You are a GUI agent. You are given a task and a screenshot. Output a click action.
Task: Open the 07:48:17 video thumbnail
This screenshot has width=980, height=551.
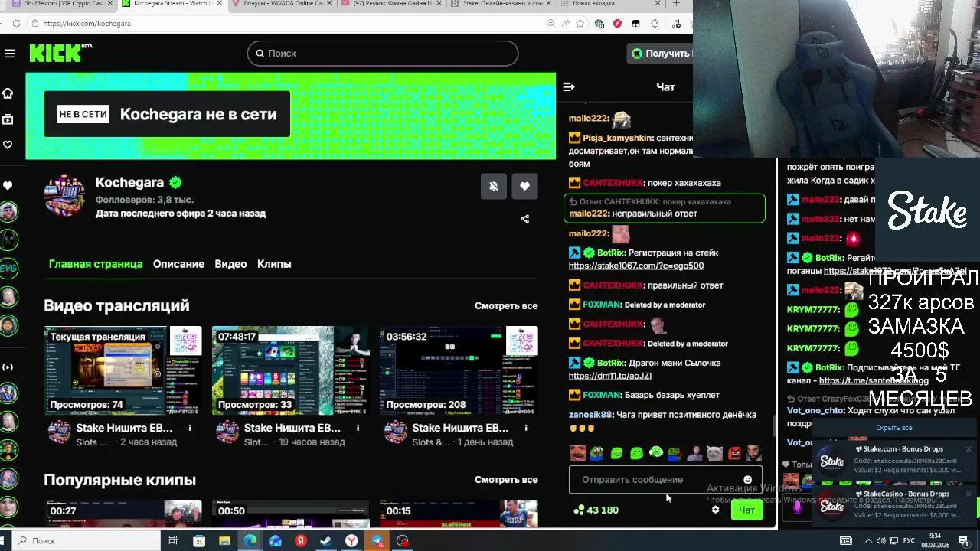[x=290, y=370]
